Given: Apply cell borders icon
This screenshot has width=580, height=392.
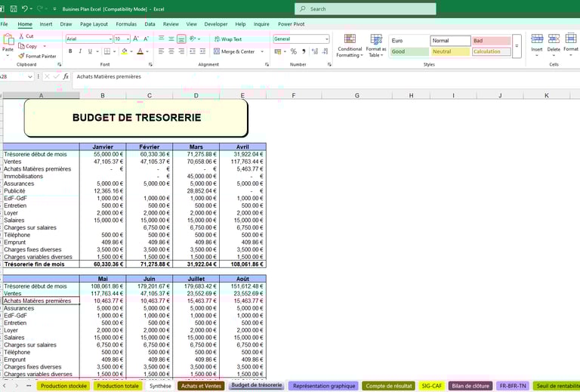Looking at the screenshot, I should (x=107, y=51).
